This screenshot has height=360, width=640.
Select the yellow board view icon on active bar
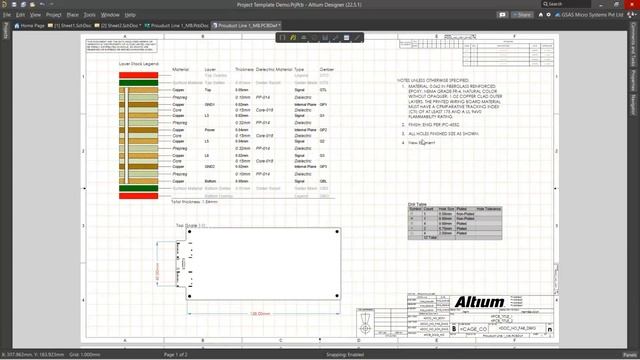click(293, 38)
